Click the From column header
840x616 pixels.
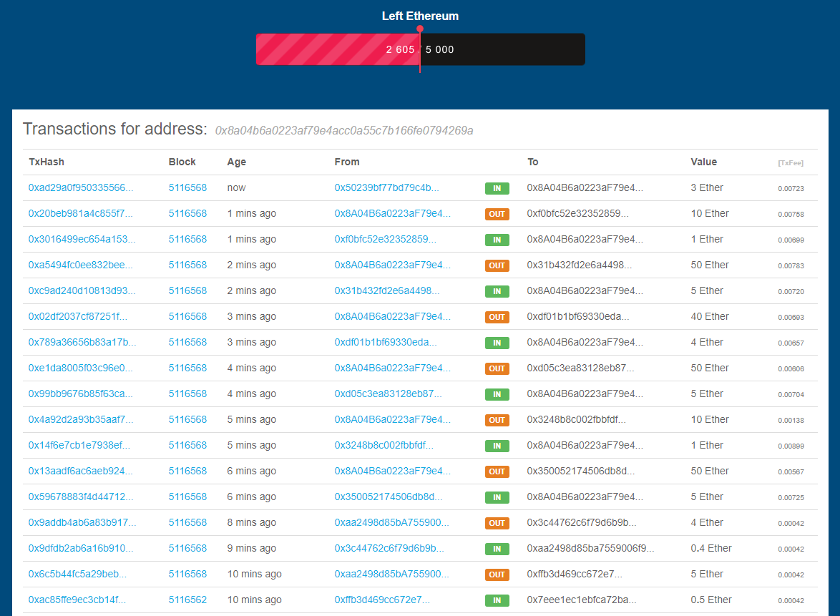pos(347,162)
